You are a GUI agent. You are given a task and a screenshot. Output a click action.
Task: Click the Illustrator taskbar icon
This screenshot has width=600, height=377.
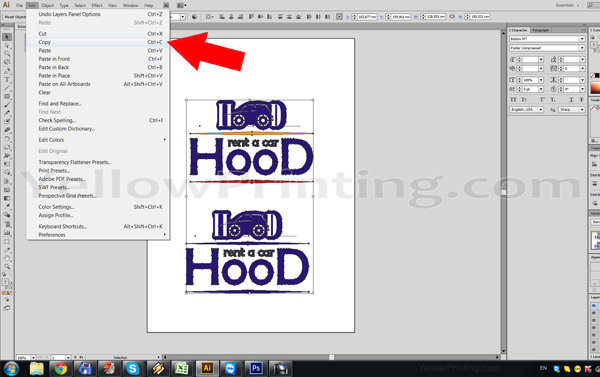pos(207,369)
